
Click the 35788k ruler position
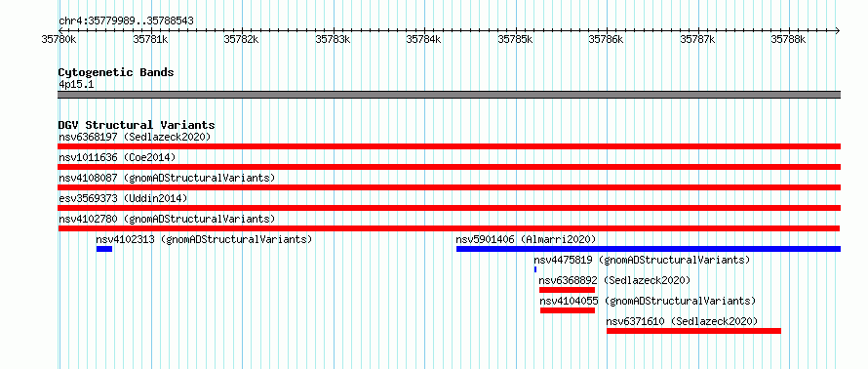coord(789,39)
